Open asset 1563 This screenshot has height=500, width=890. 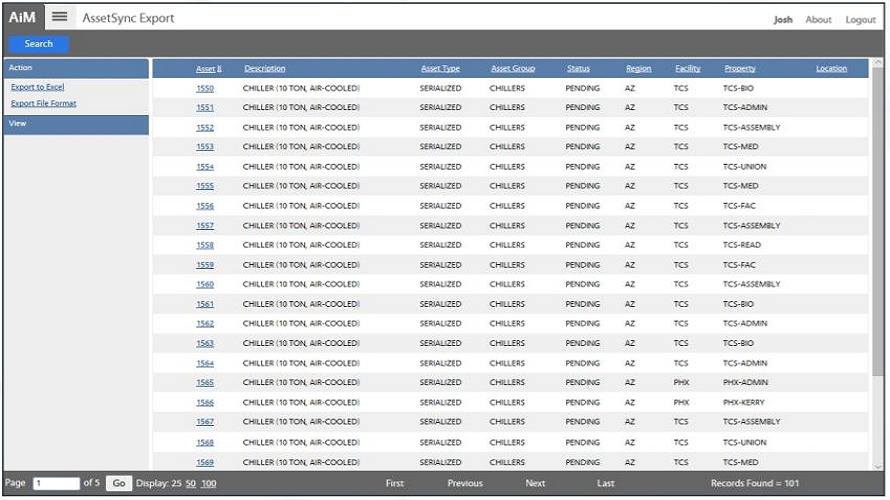(x=205, y=343)
